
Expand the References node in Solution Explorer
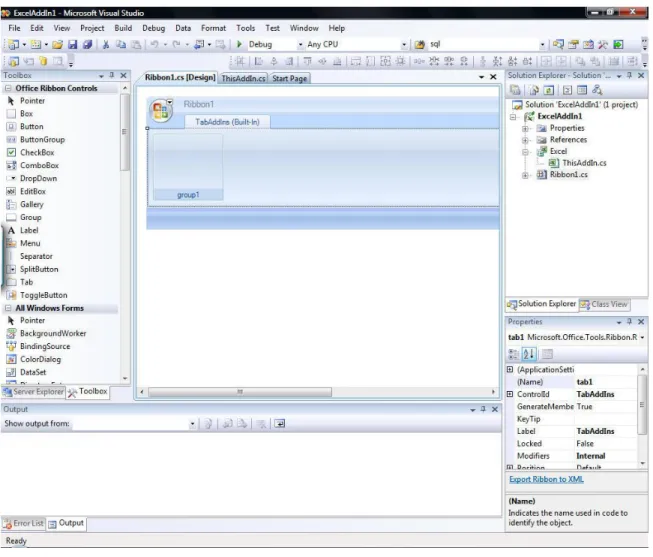click(526, 140)
